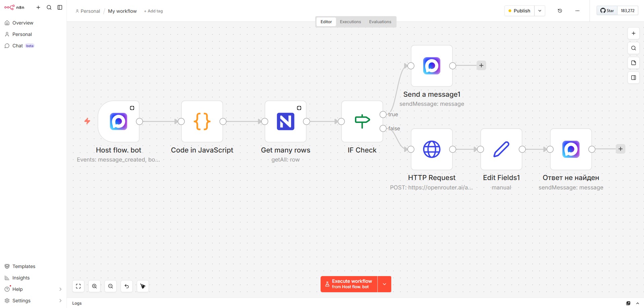Select the Edit Fields1 pencil node
The height and width of the screenshot is (308, 644).
(x=501, y=149)
